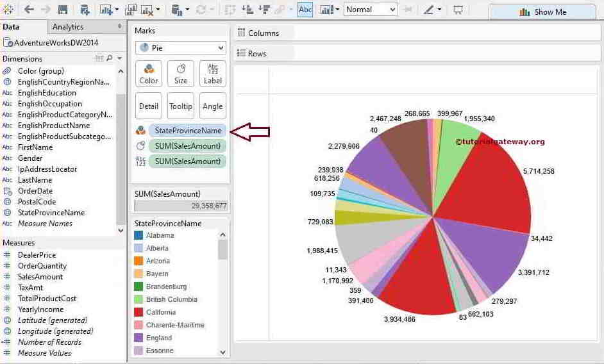This screenshot has height=364, width=604.
Task: Click the Undo back arrow in toolbar
Action: [x=29, y=10]
